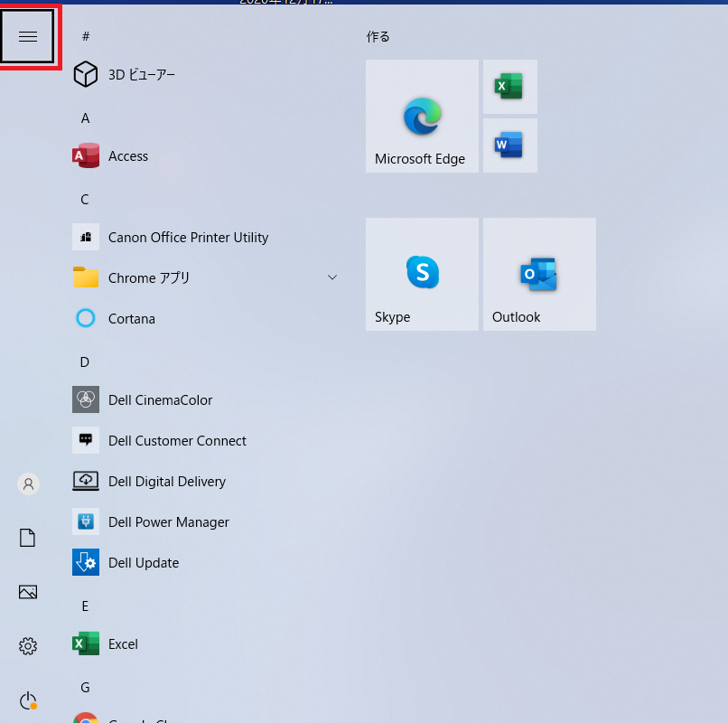Open Excel from the app list
Viewport: 728px width, 723px height.
pyautogui.click(x=123, y=644)
